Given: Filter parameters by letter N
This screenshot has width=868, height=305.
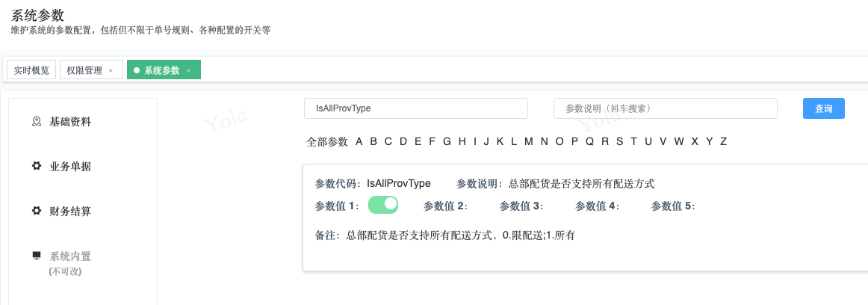Looking at the screenshot, I should click(544, 142).
